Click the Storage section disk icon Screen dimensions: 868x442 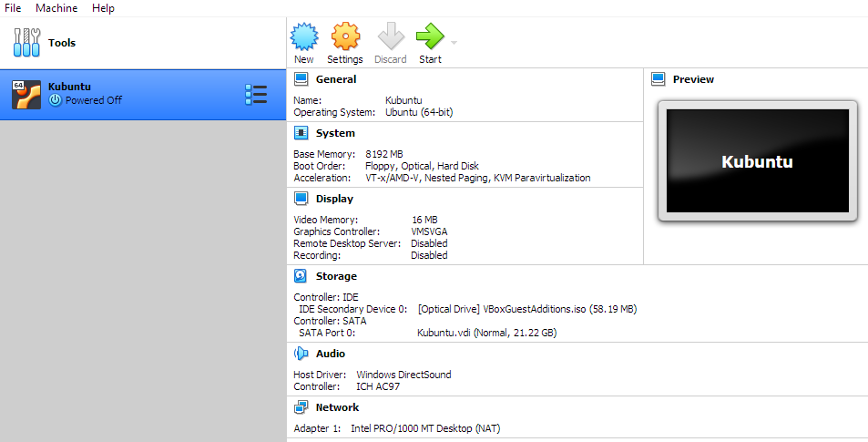(301, 276)
